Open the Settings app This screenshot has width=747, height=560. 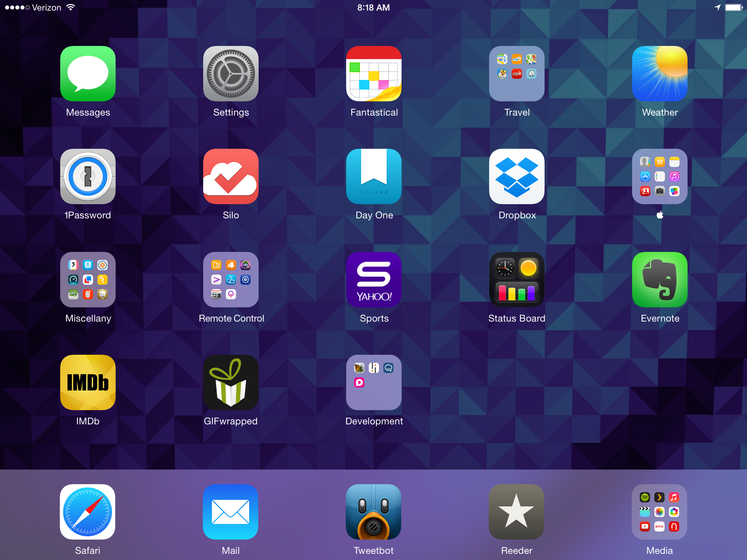click(231, 74)
